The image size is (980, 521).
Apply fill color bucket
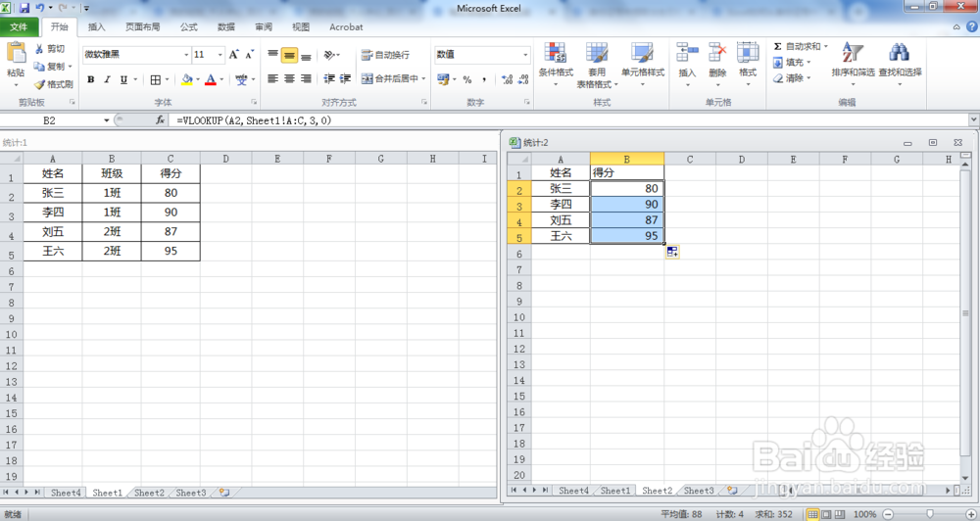pos(186,79)
